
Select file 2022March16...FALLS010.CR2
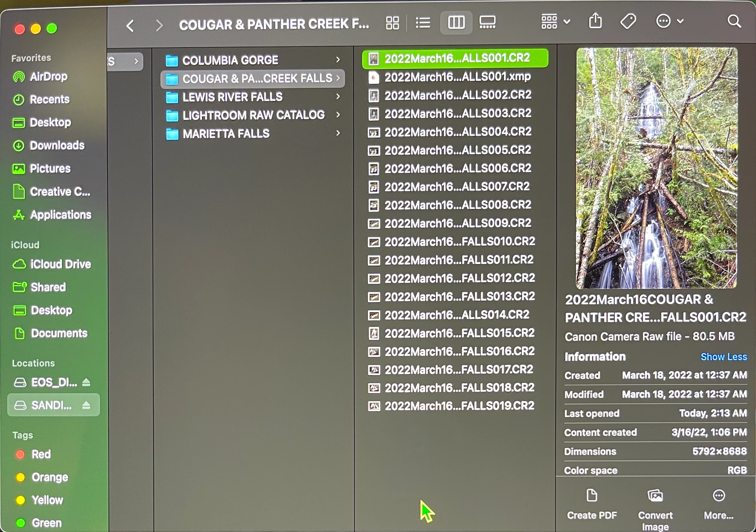[459, 242]
